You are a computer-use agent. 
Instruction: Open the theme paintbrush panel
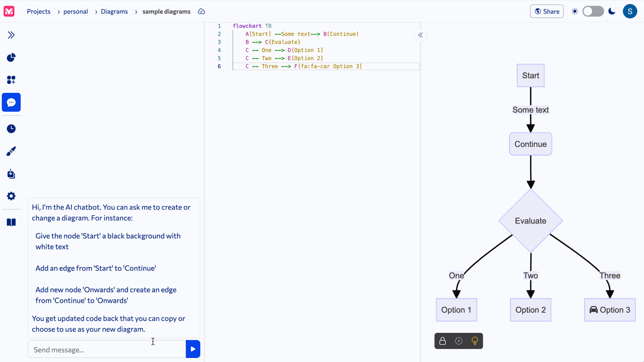(11, 151)
